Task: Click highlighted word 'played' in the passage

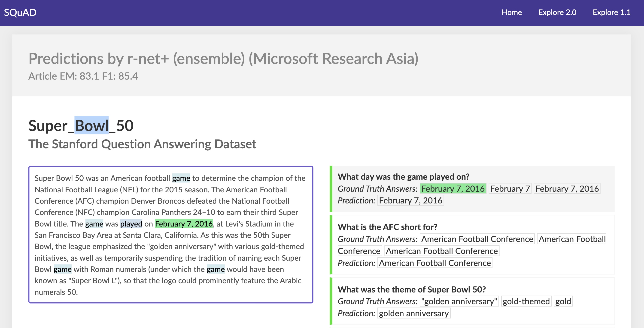Action: 131,224
